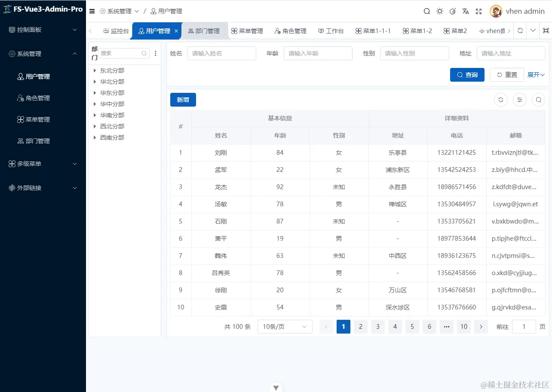The image size is (552, 392).
Task: Expand the 华东分部 tree node arrow
Action: (95, 93)
